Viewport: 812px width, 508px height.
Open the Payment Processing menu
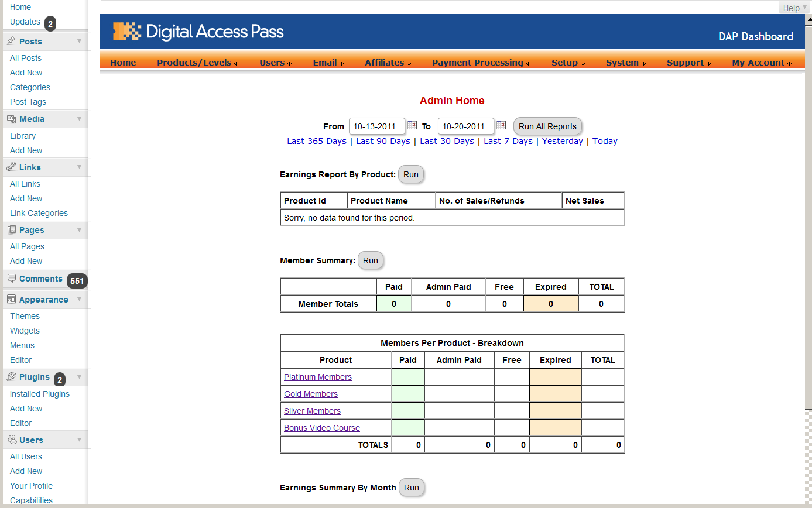pos(481,63)
